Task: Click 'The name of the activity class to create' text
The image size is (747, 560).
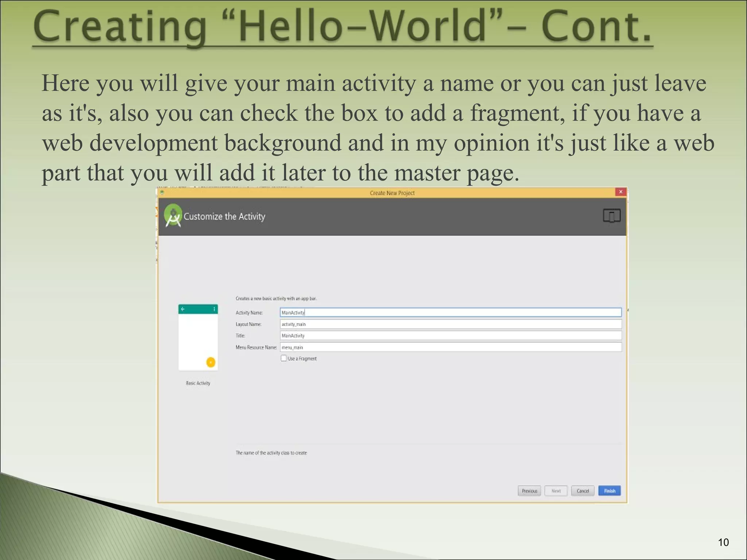Action: point(271,453)
